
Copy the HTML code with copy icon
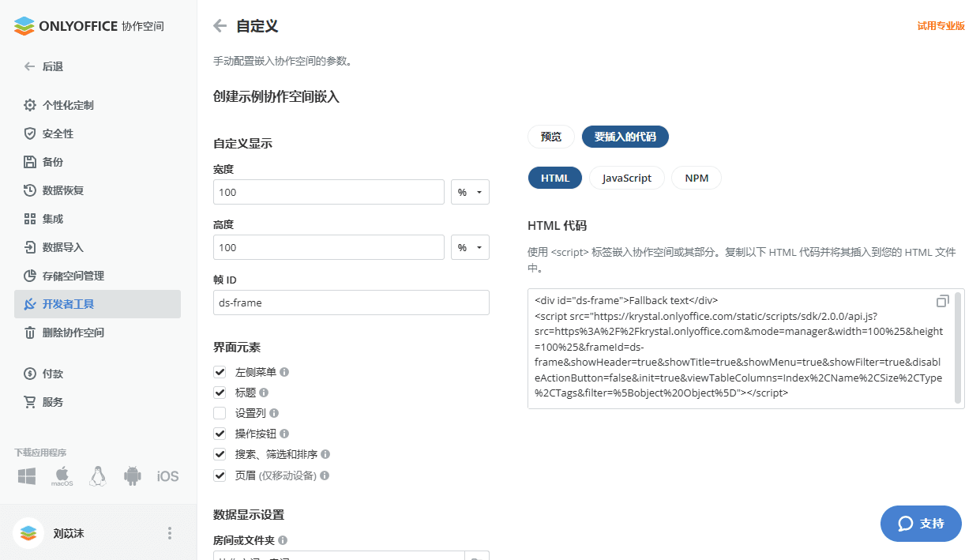click(942, 301)
